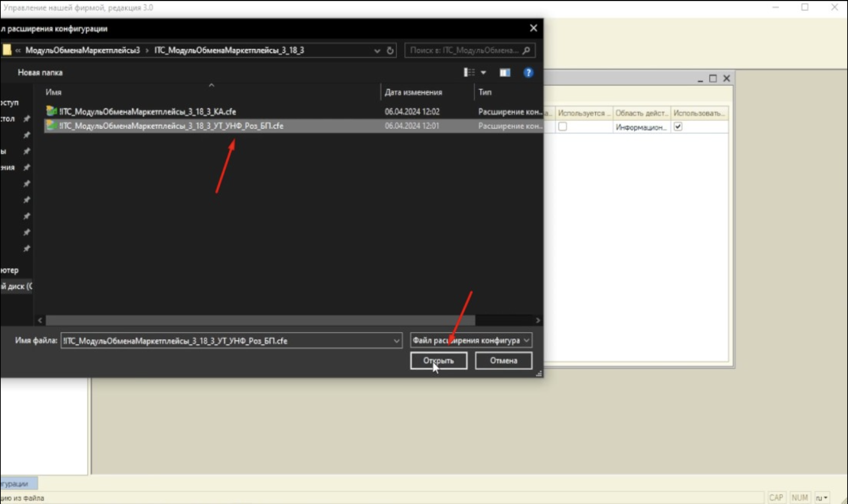Maximize the inner extensions window
The image size is (848, 504).
pos(713,78)
